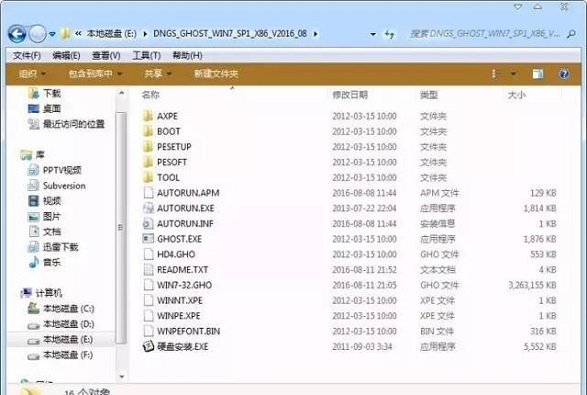Screen dimensions: 587x395
Task: Click the 新建文件夹 button
Action: (x=216, y=74)
